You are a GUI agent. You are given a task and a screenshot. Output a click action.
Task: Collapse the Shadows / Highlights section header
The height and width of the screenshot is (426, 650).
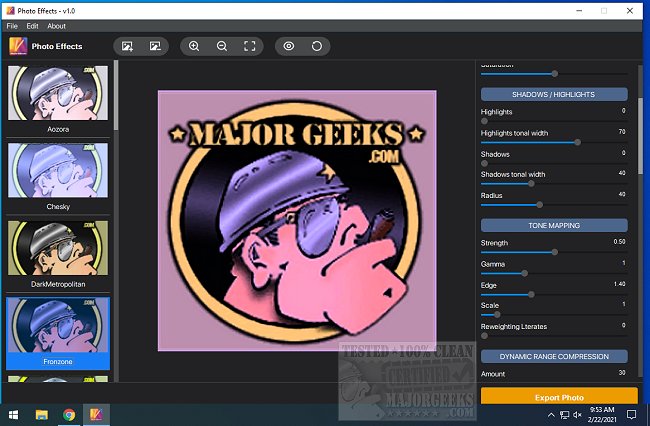[x=553, y=94]
